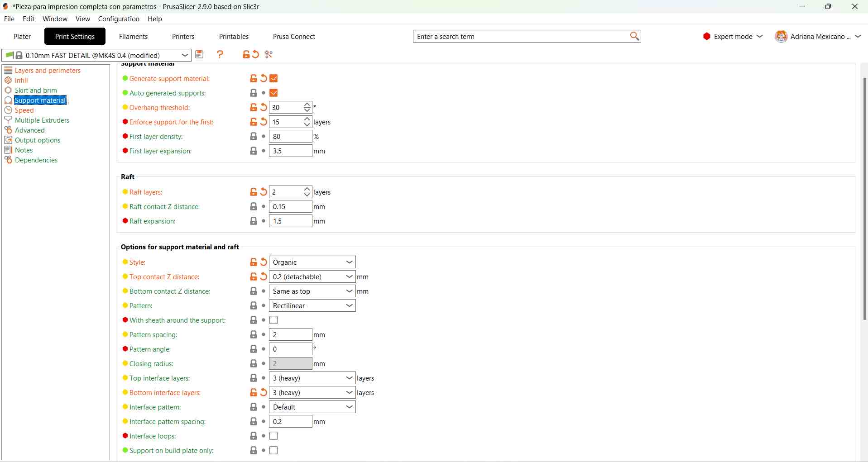Open Top interface layers dropdown
868x462 pixels.
pyautogui.click(x=312, y=378)
